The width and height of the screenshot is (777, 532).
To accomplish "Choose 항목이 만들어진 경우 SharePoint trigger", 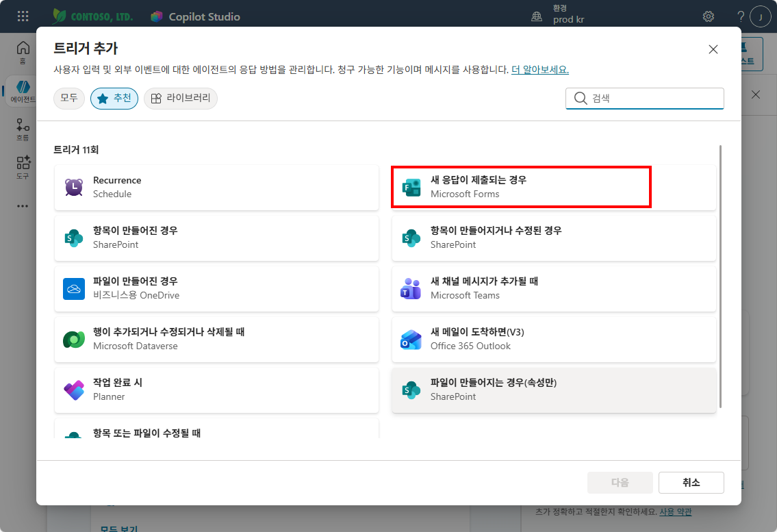I will point(216,238).
